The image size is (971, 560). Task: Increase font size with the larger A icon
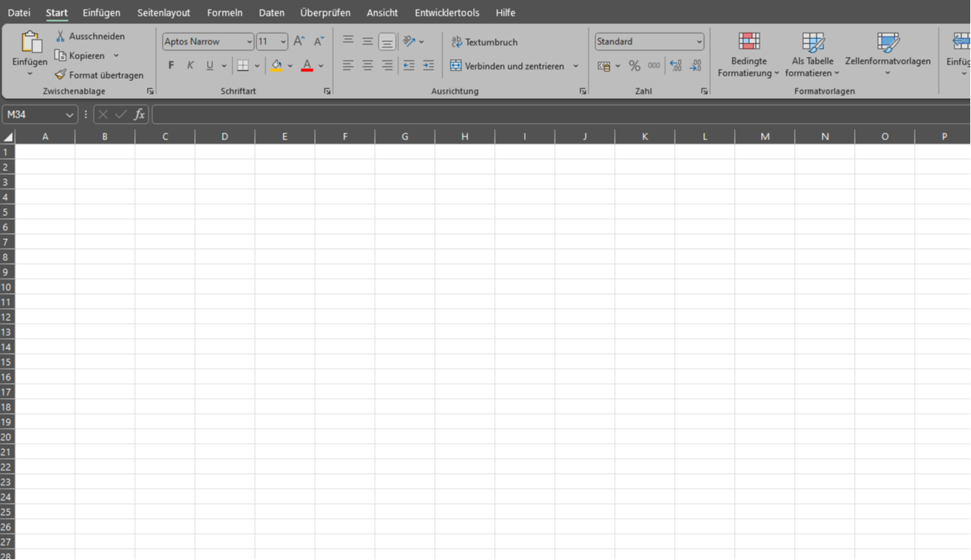coord(298,41)
